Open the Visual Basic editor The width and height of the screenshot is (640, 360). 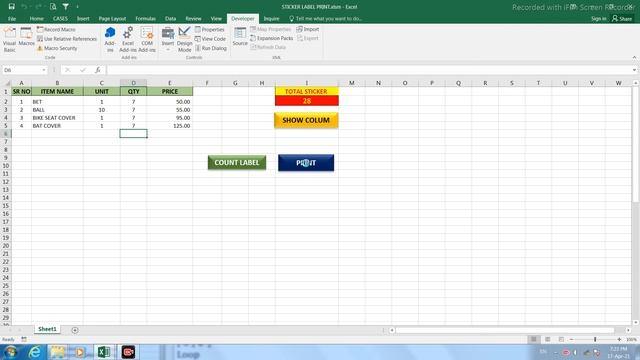click(9, 40)
